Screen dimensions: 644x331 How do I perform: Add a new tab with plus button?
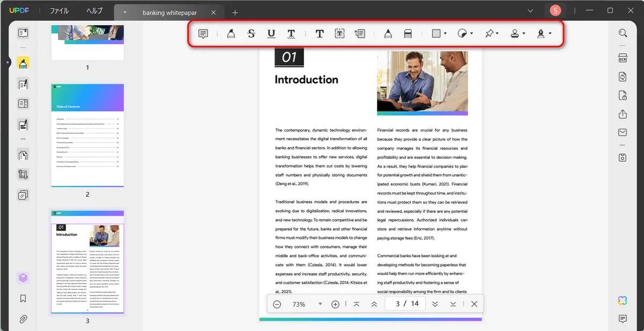coord(235,12)
